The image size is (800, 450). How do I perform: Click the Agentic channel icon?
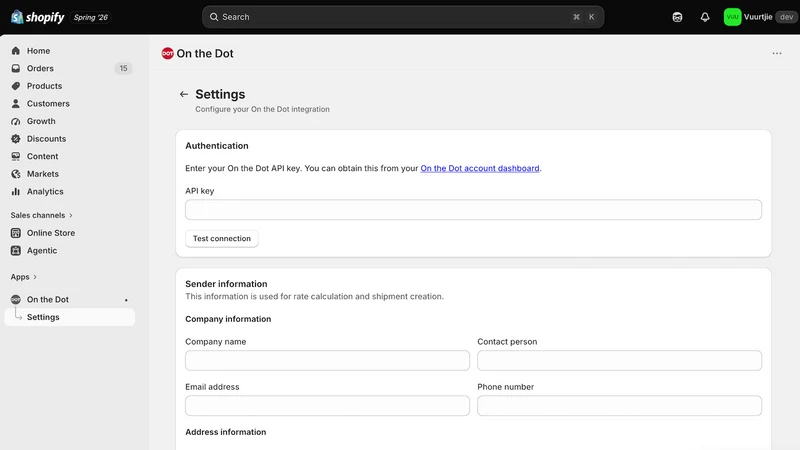click(x=16, y=251)
